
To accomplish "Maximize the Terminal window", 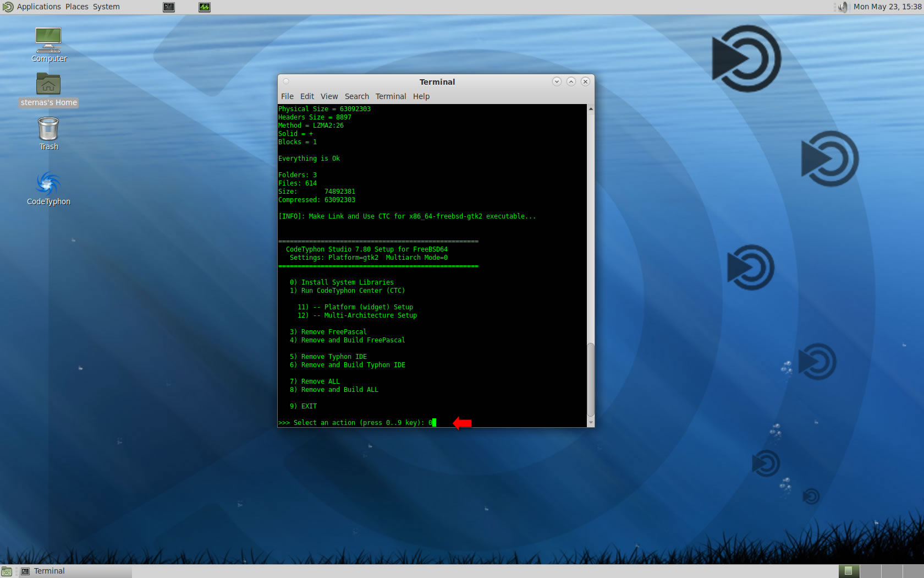I will (571, 81).
